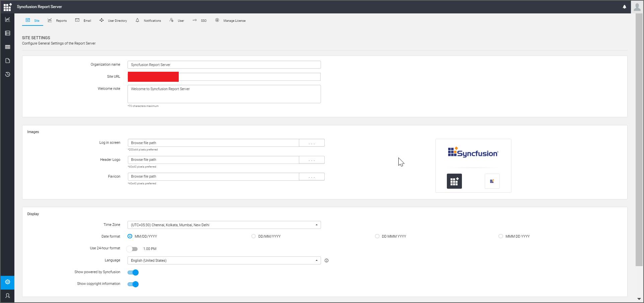
Task: Click the Site tab icon
Action: point(28,20)
